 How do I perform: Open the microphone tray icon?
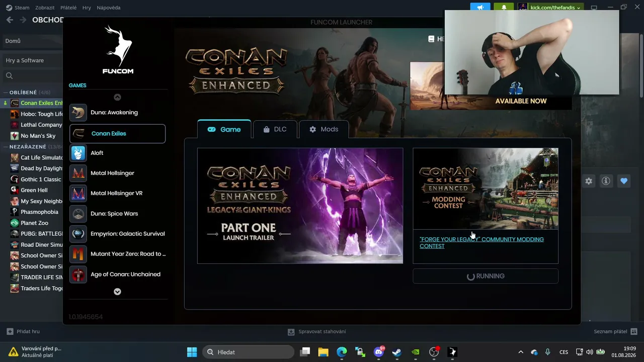coord(547,352)
